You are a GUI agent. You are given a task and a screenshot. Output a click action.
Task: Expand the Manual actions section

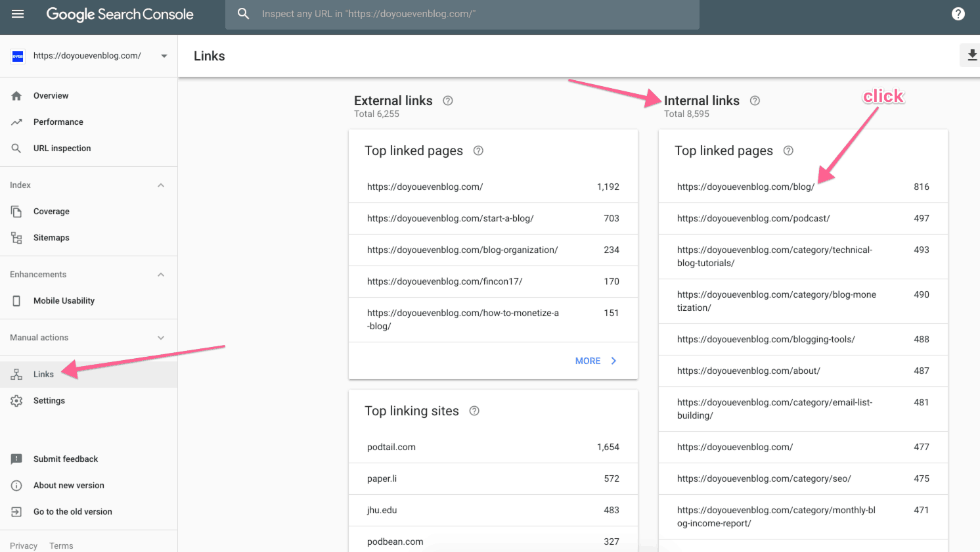(161, 338)
